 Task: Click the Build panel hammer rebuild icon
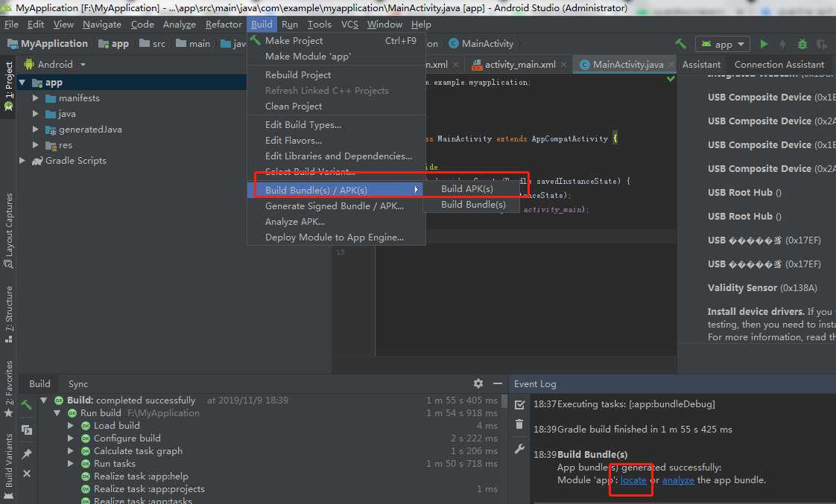(x=26, y=404)
